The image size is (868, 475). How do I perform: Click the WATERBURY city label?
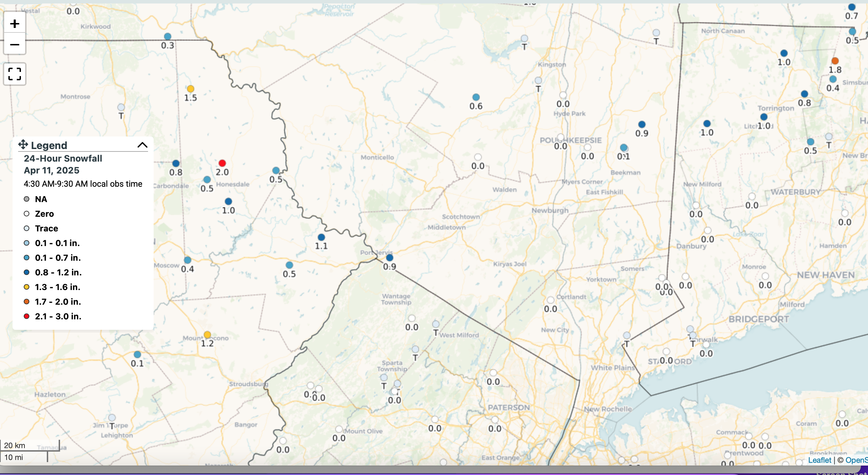tap(796, 192)
